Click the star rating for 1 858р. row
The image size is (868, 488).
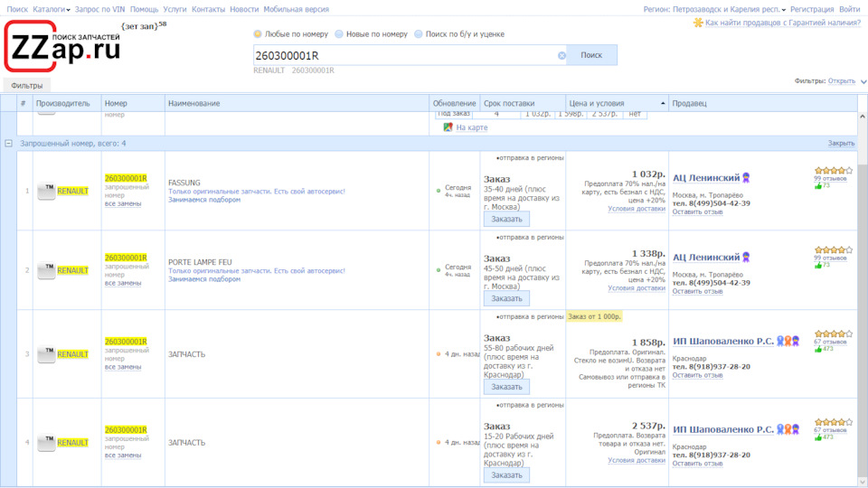tap(833, 333)
